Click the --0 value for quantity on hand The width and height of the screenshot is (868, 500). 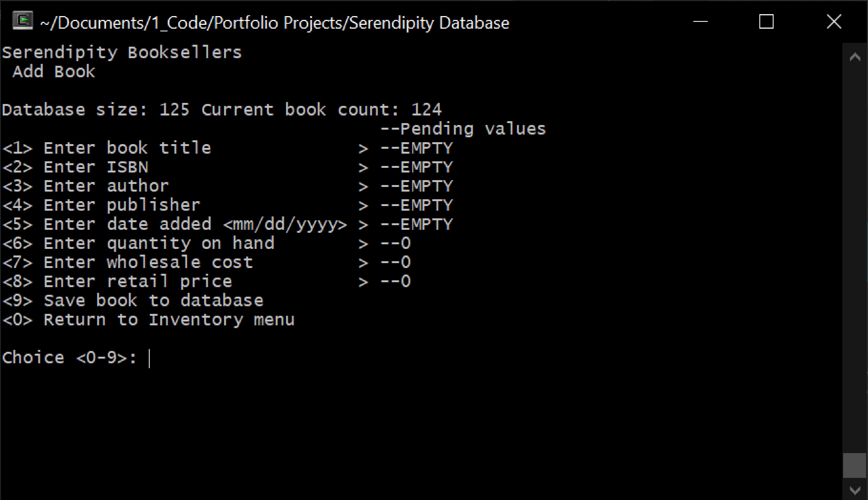coord(396,243)
